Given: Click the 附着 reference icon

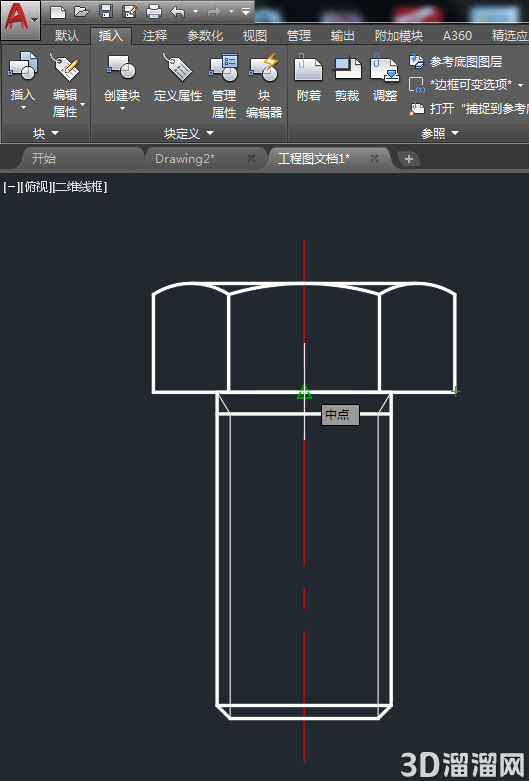Looking at the screenshot, I should pos(308,67).
